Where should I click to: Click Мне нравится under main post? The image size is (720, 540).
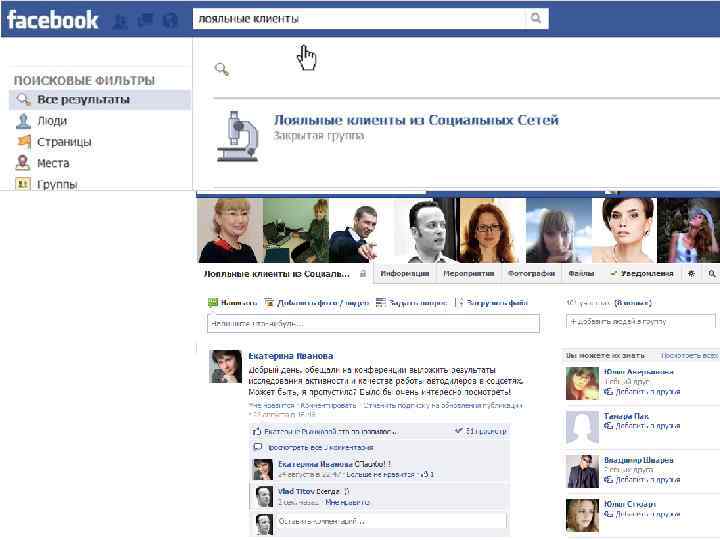coord(271,405)
